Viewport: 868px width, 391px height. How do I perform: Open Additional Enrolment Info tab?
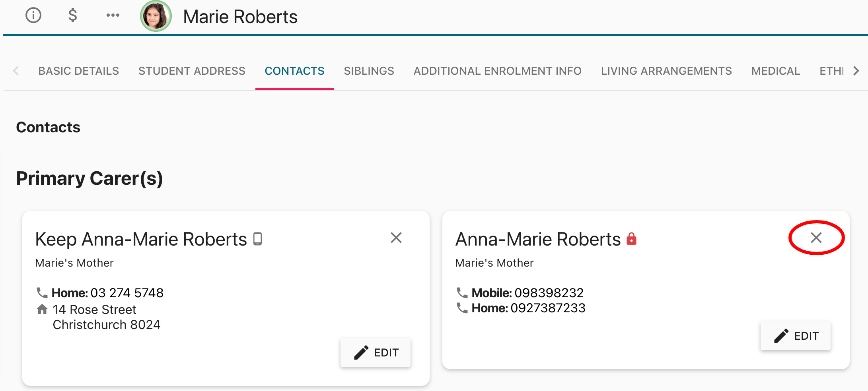tap(497, 71)
